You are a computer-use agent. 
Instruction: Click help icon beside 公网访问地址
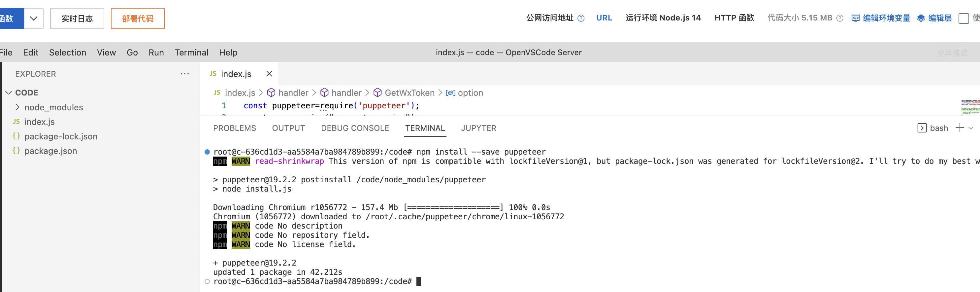580,18
